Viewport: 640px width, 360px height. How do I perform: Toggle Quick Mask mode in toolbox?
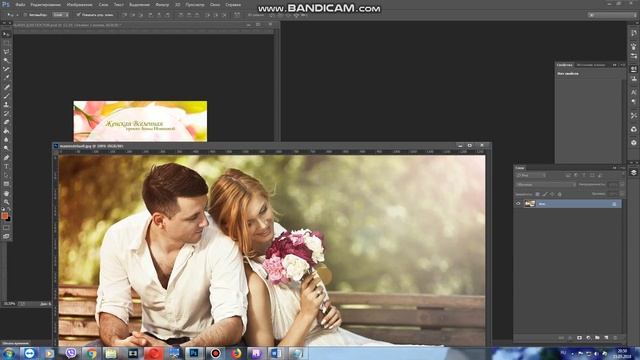point(6,228)
